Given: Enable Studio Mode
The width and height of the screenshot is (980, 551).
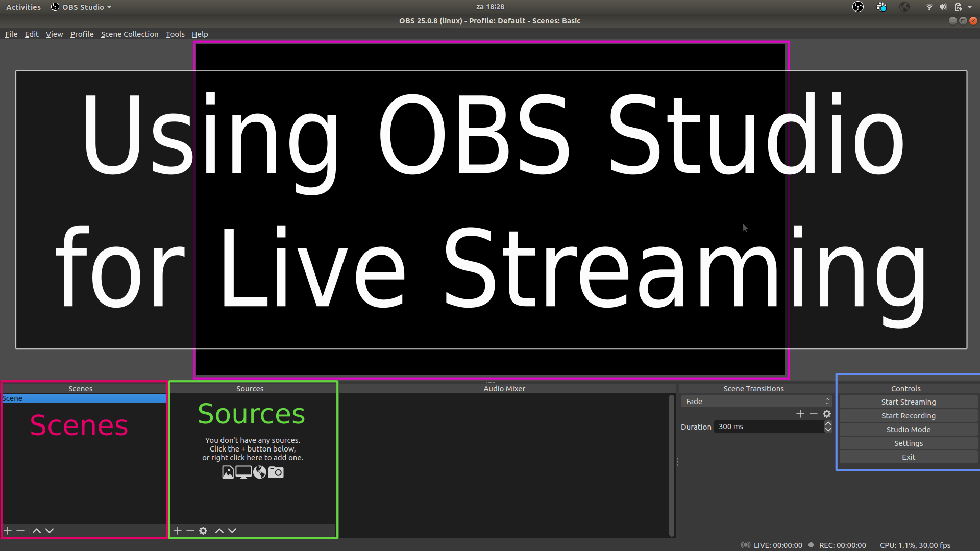Looking at the screenshot, I should (909, 430).
